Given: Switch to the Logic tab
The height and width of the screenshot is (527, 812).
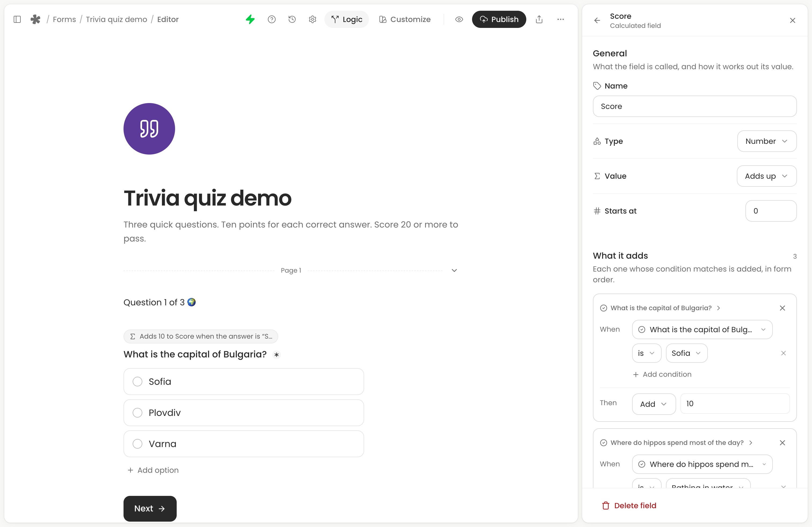Looking at the screenshot, I should 347,19.
